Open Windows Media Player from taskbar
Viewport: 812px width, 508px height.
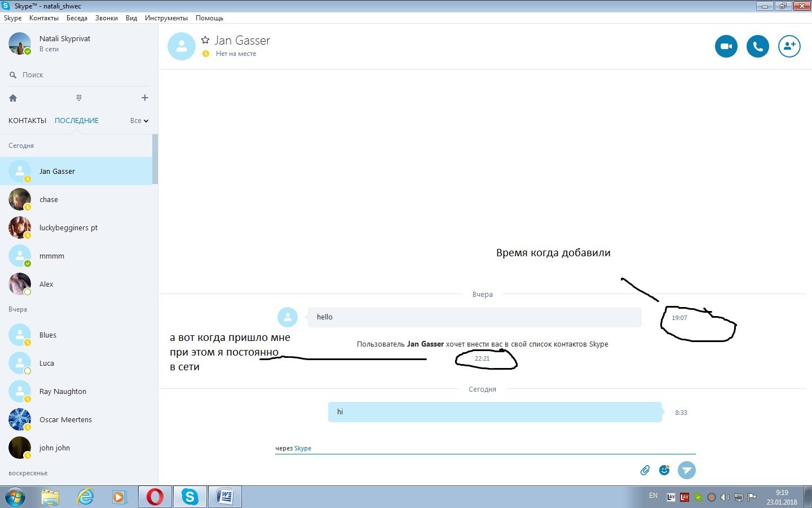(x=119, y=497)
